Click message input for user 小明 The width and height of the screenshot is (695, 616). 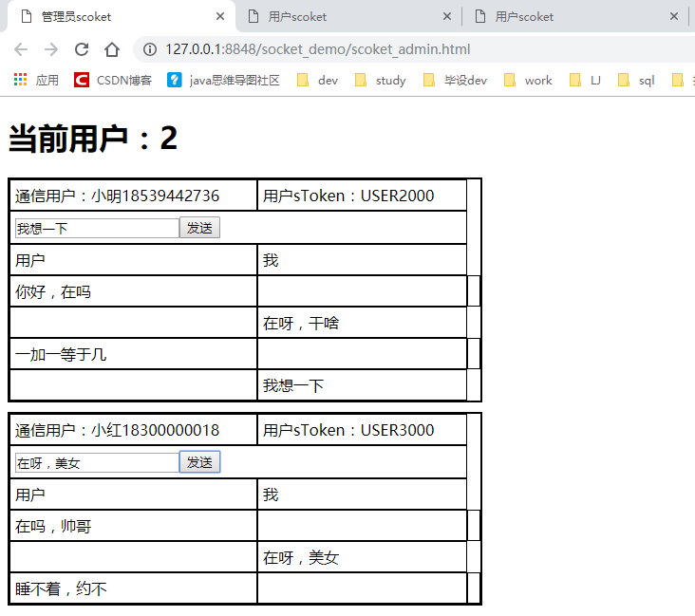pos(97,228)
